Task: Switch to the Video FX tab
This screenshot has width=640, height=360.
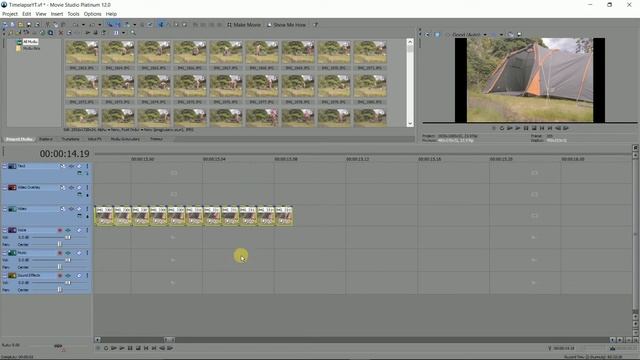Action: (95, 139)
